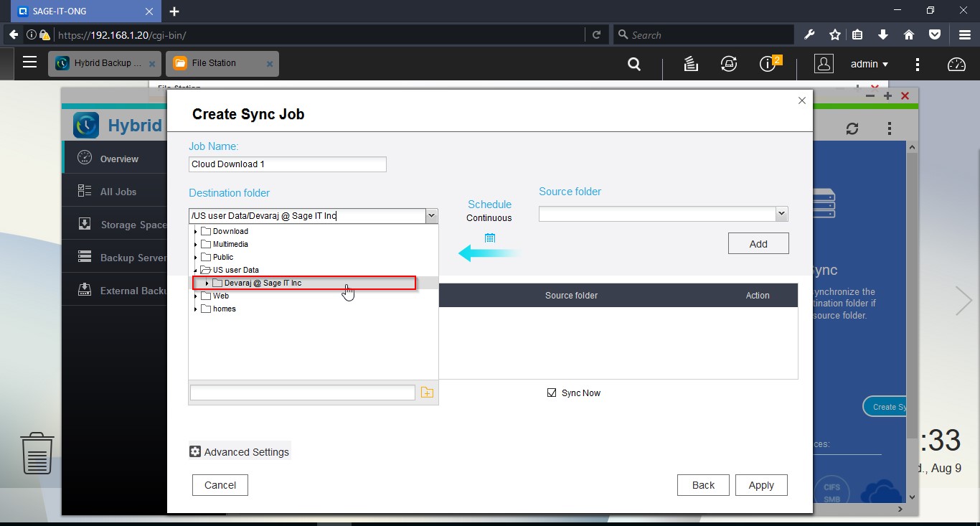980x526 pixels.
Task: Open the Recycle Bin on desktop
Action: [37, 453]
